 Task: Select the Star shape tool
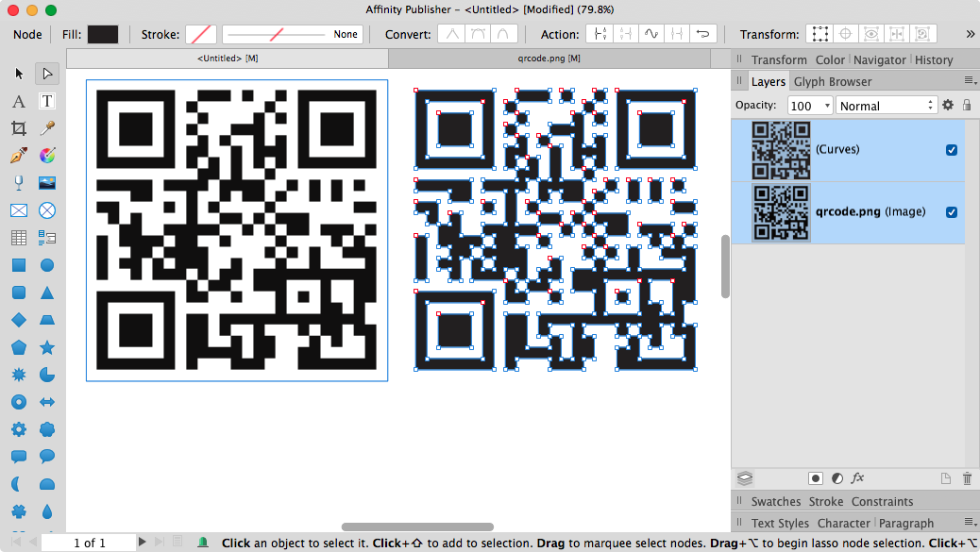(47, 347)
